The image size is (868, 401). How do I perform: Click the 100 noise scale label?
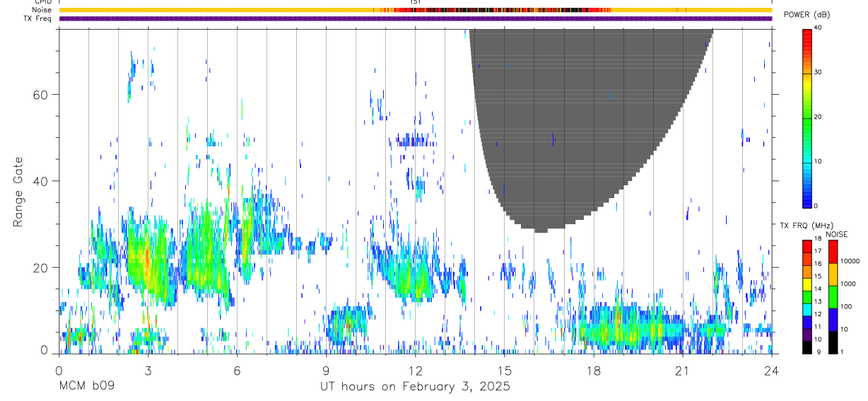click(846, 306)
